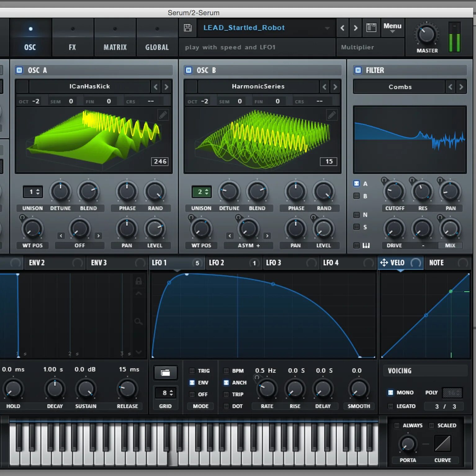Click the portamento curve shape box
This screenshot has height=476, width=476.
tap(443, 443)
